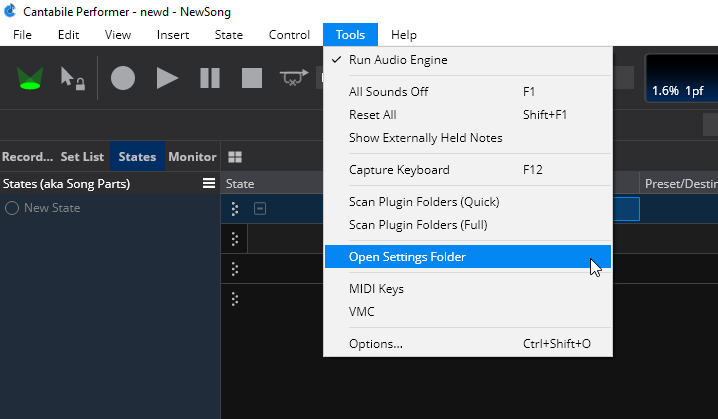Collapse the first rack row minus box
The image size is (718, 419).
click(x=260, y=209)
